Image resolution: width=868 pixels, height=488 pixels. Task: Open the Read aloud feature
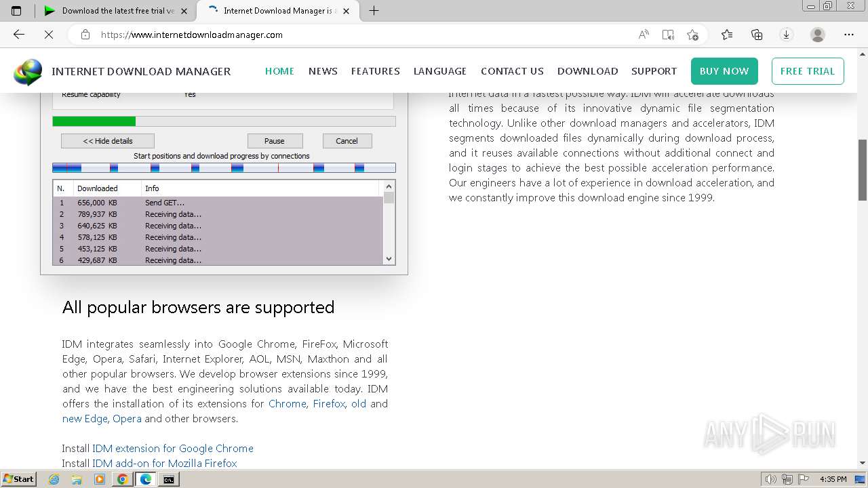click(644, 35)
